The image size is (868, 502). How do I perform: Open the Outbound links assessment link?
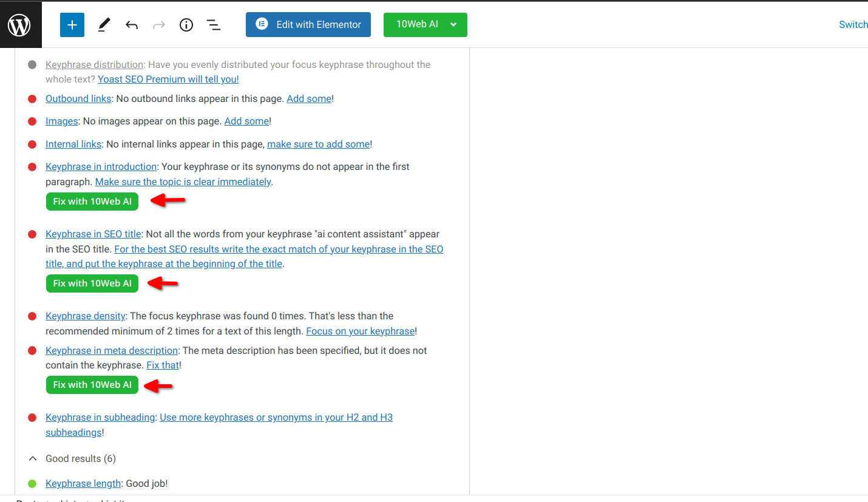click(x=78, y=98)
